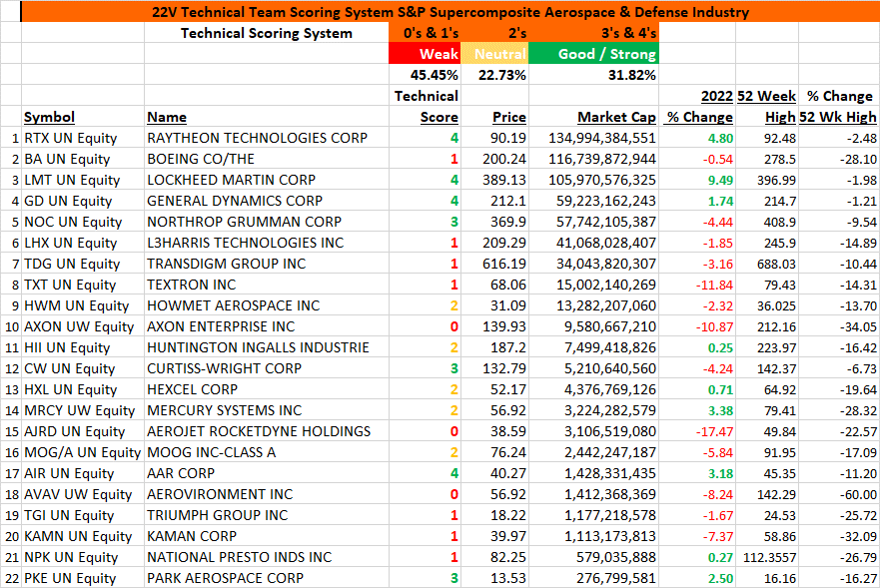Select the orange title banner cell
880x588 pixels.
pos(450,12)
